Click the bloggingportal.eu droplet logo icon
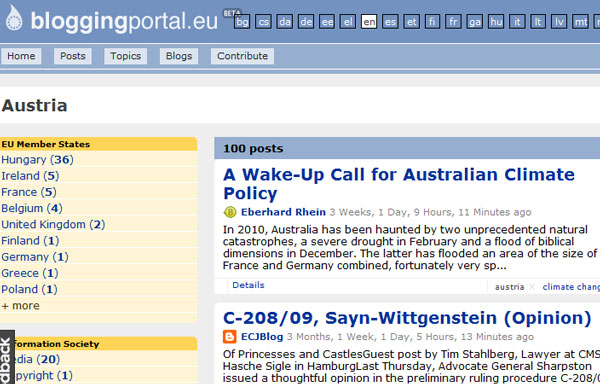Viewport: 600px width, 384px height. [x=14, y=18]
